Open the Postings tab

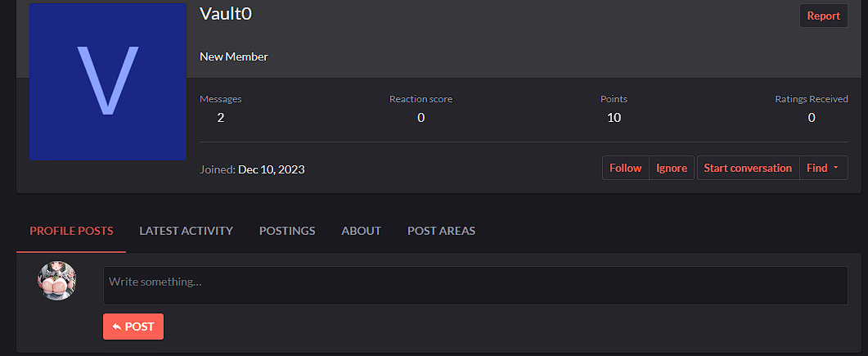(287, 231)
